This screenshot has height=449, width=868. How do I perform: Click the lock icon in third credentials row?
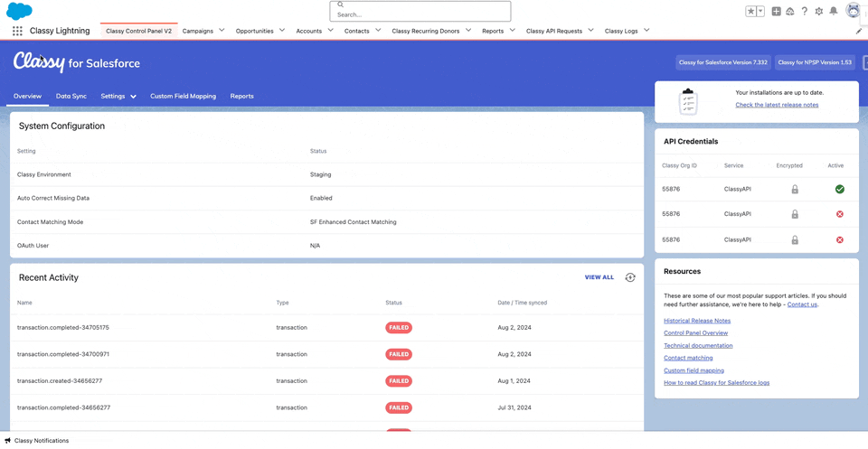tap(795, 240)
